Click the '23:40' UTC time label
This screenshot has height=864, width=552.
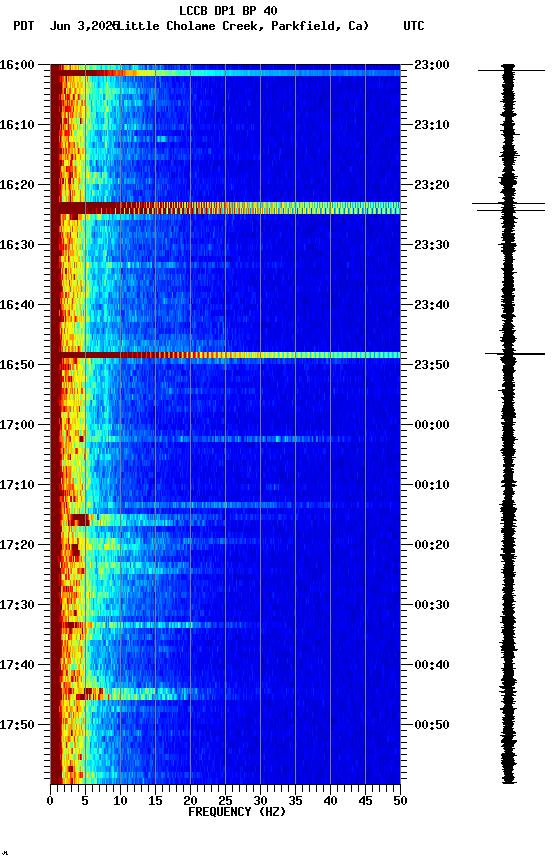click(432, 305)
